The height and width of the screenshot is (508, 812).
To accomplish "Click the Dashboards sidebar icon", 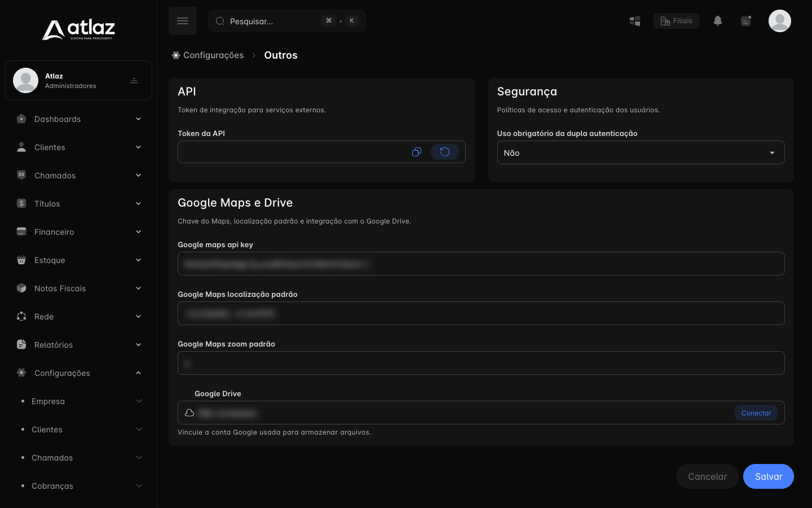I will (x=21, y=119).
